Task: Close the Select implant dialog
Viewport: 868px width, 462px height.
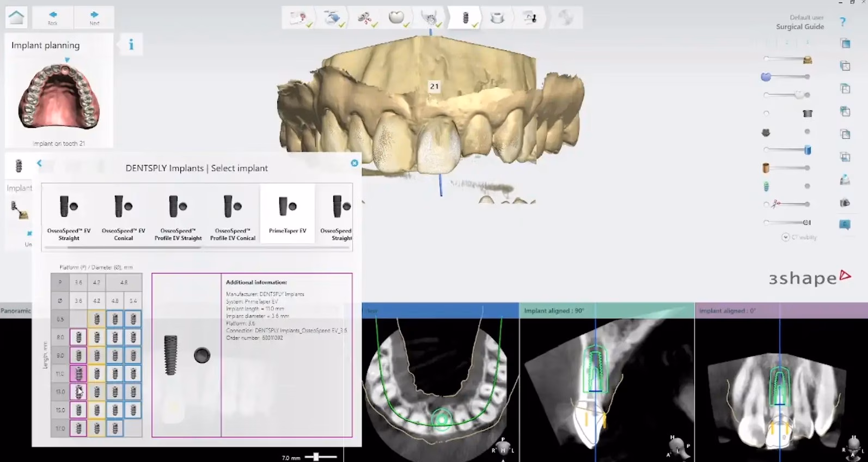Action: [x=354, y=163]
